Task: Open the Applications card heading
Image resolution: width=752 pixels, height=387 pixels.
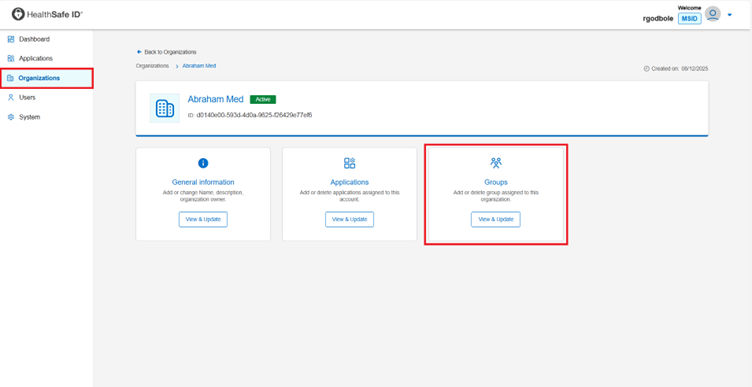Action: [350, 182]
